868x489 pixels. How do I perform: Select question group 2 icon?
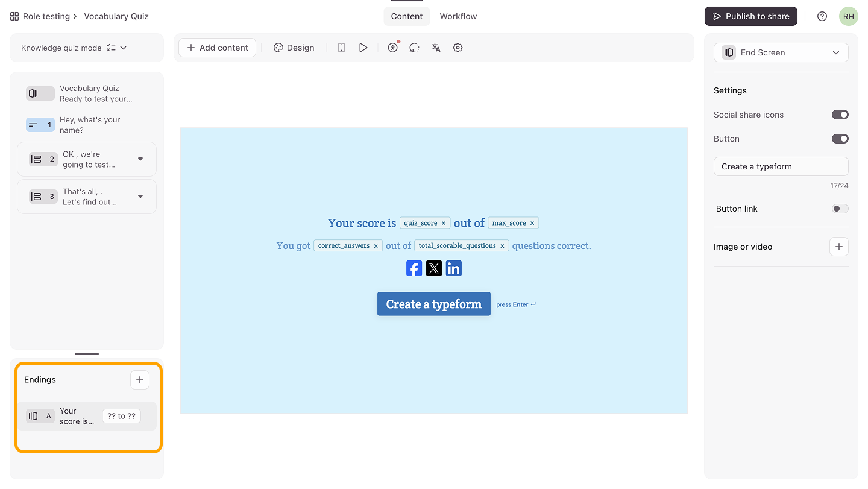(43, 159)
